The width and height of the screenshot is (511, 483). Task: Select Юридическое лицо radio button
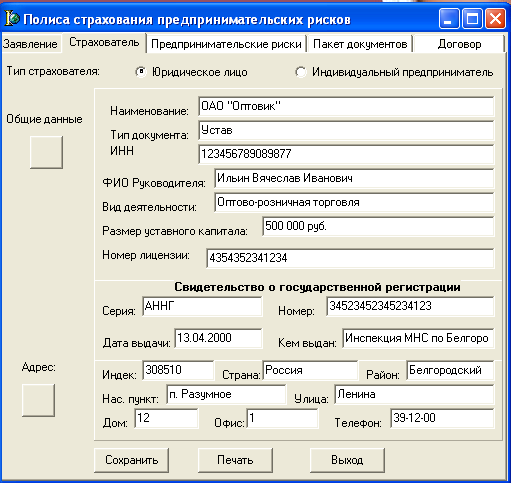click(x=141, y=72)
